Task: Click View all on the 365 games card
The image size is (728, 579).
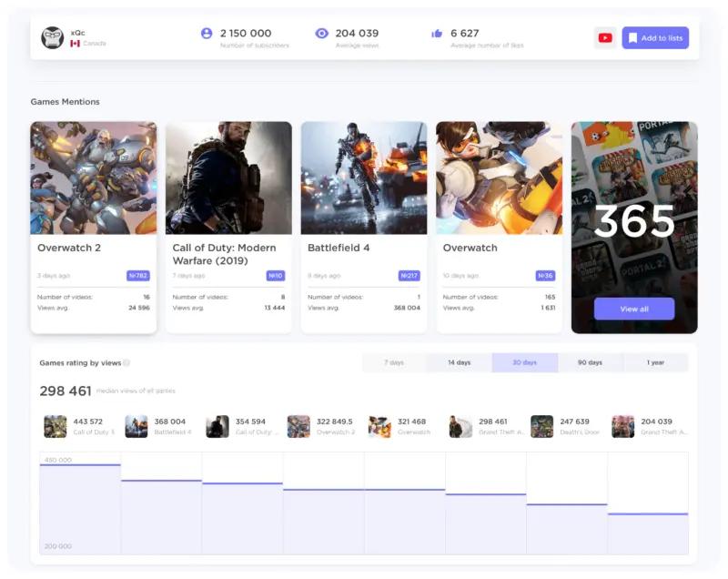Action: pos(634,309)
